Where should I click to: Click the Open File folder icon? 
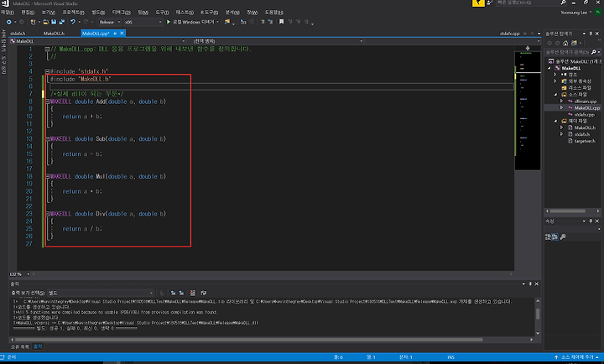(x=46, y=22)
